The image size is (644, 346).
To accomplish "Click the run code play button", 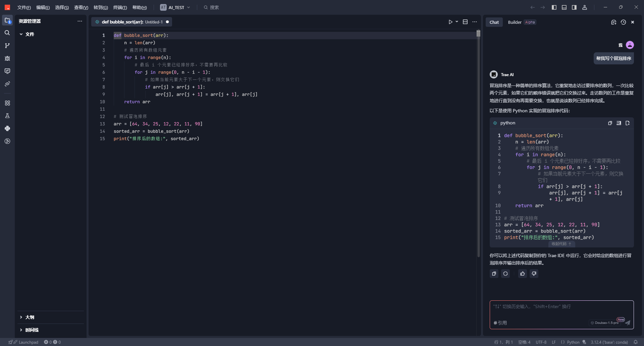I will [x=450, y=22].
